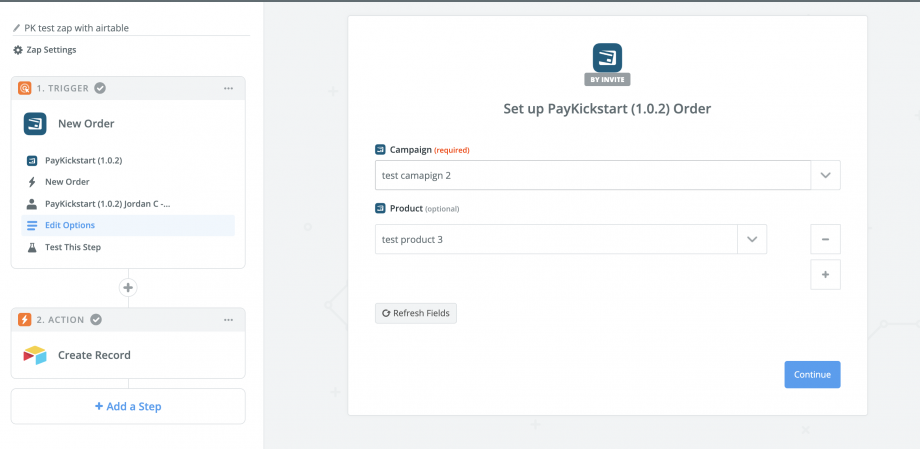Select the New Order lightning bolt row
This screenshot has height=449, width=920.
pos(128,182)
